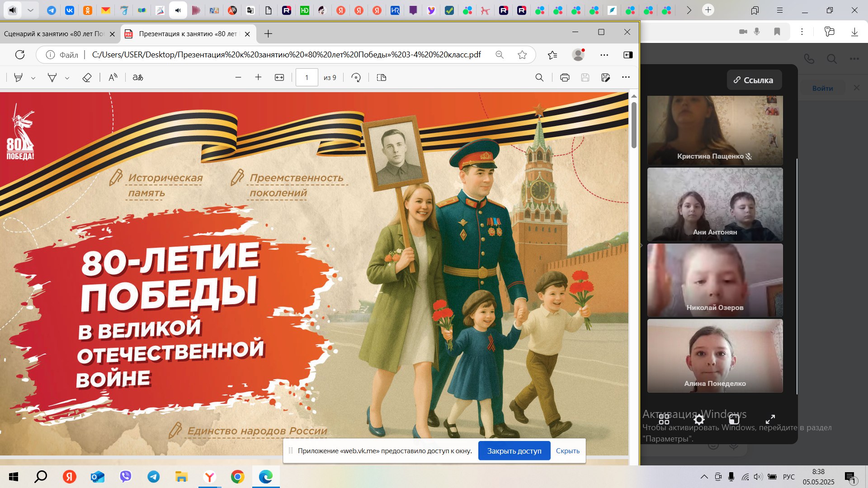The image size is (868, 488).
Task: Open the Telegram pinned tab in Yandex browser
Action: (52, 10)
